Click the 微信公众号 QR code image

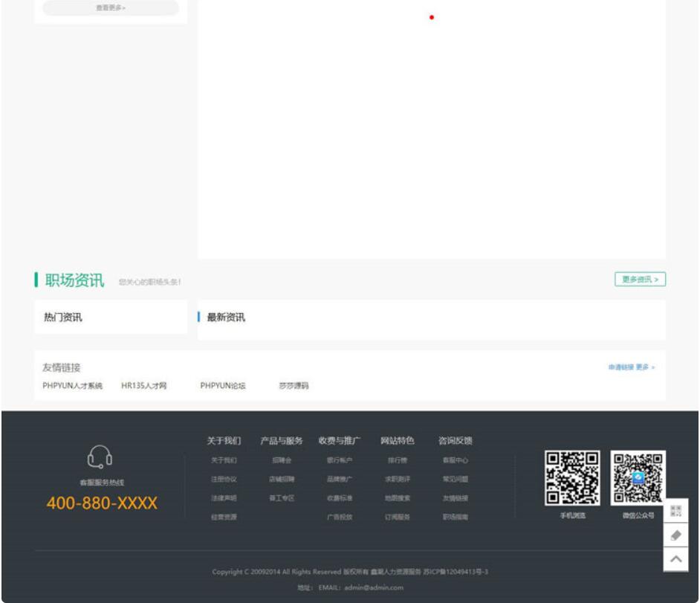point(638,478)
